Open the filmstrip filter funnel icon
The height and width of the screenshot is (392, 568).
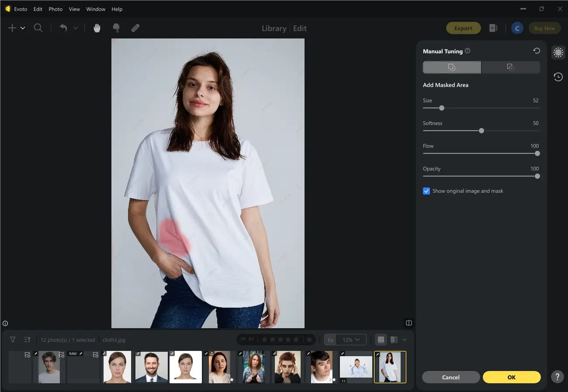point(13,340)
